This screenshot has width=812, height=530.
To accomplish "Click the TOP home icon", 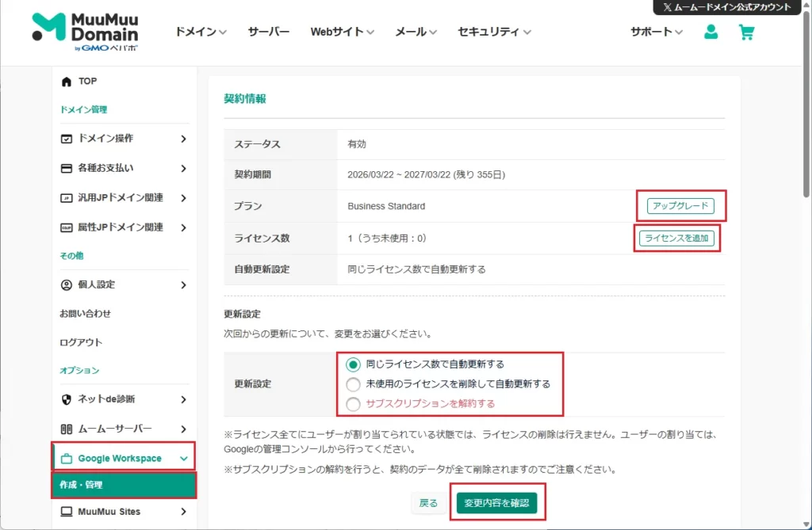I will pos(67,81).
